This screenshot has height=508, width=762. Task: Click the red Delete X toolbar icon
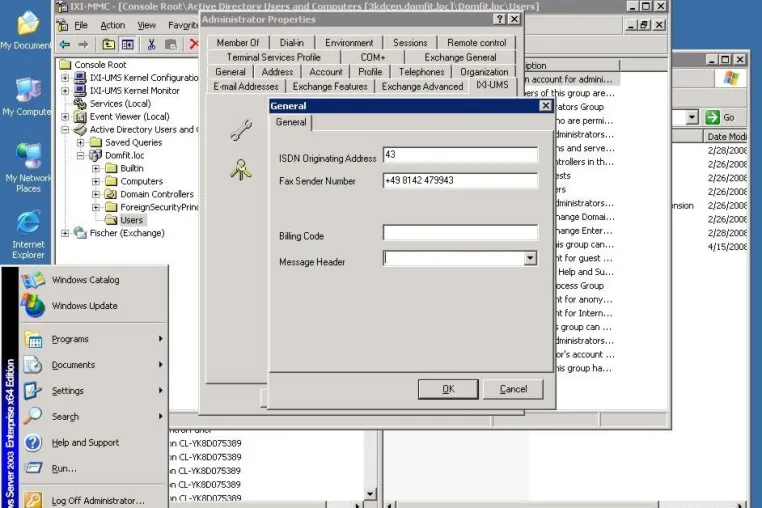[x=193, y=44]
